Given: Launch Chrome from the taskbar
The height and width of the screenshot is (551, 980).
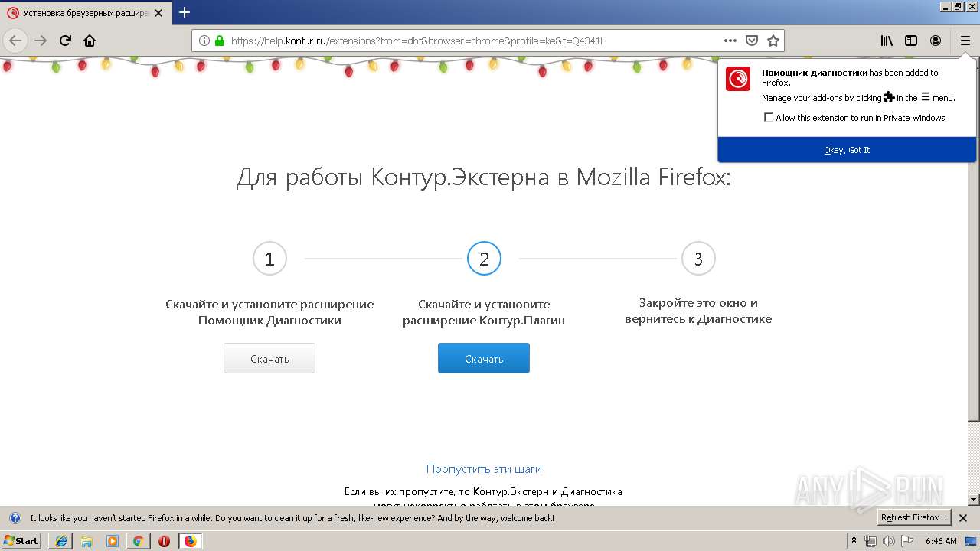Looking at the screenshot, I should pos(138,540).
